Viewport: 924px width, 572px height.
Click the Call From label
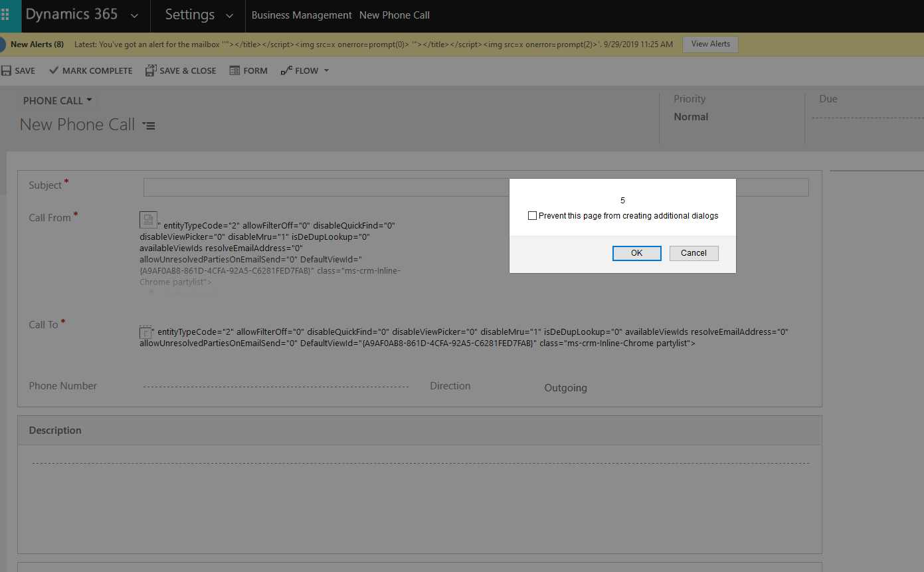pyautogui.click(x=50, y=218)
